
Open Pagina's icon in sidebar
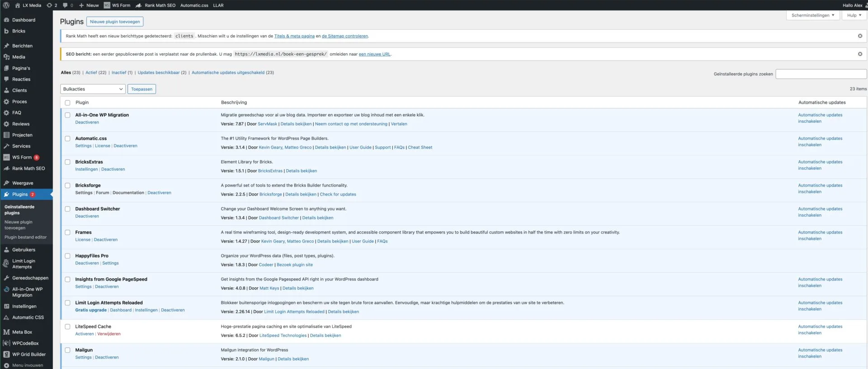tap(6, 68)
